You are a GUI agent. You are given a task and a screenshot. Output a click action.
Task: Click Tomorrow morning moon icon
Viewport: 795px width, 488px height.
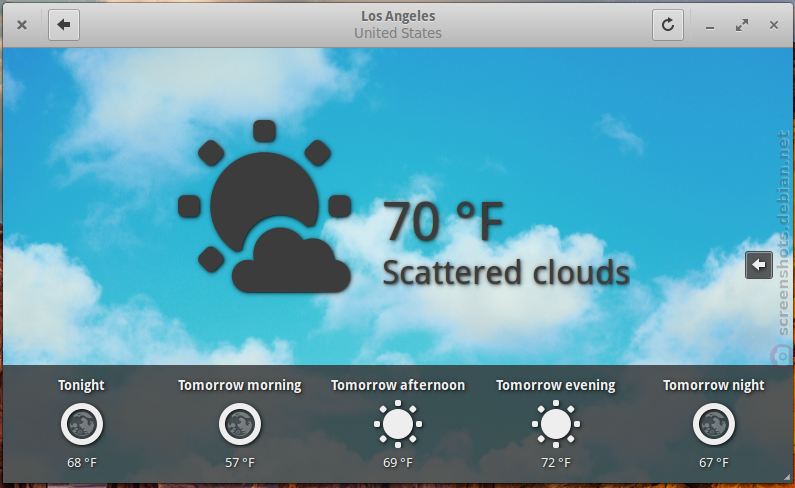(240, 424)
